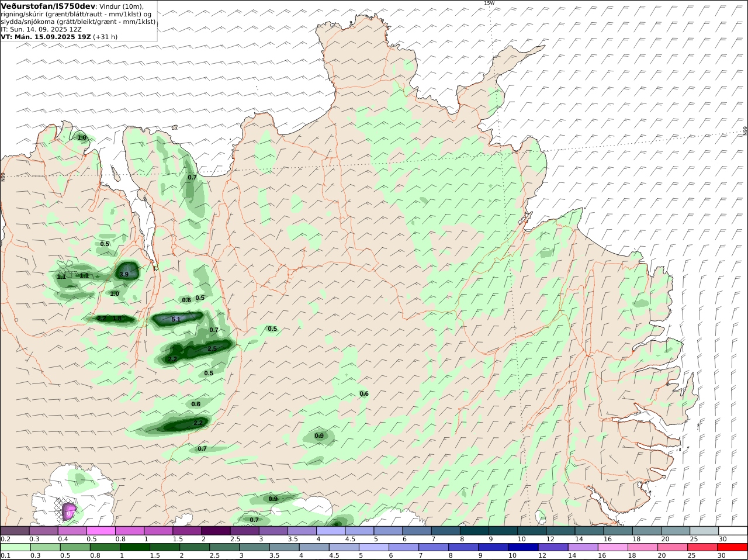Screen dimensions: 748x560
Task: Click the light periwinkle swatch at 4 in the top legend
Action: click(330, 530)
